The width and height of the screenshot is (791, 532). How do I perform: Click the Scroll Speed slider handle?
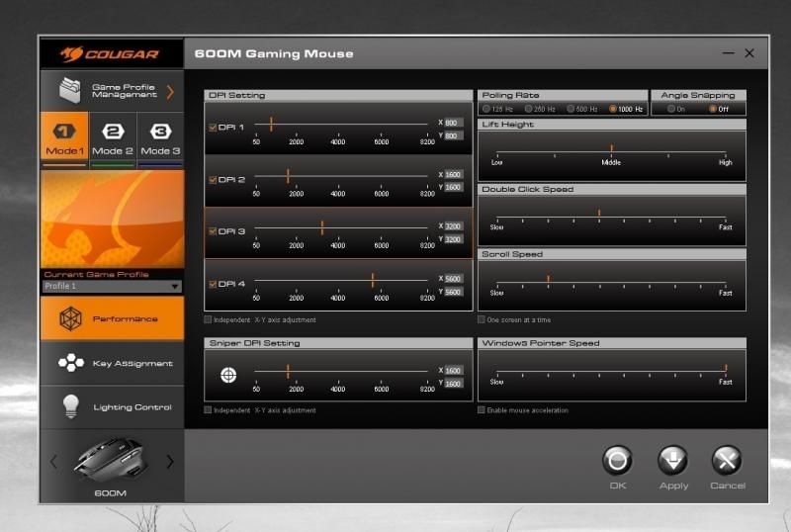pos(548,278)
